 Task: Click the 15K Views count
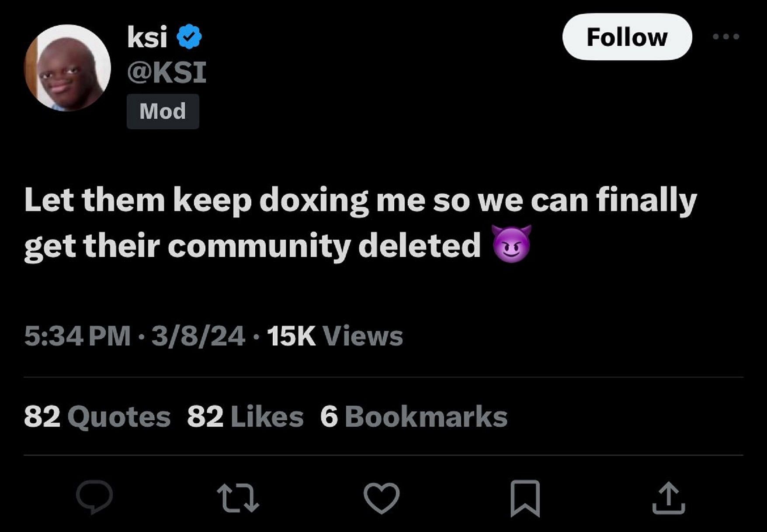335,336
